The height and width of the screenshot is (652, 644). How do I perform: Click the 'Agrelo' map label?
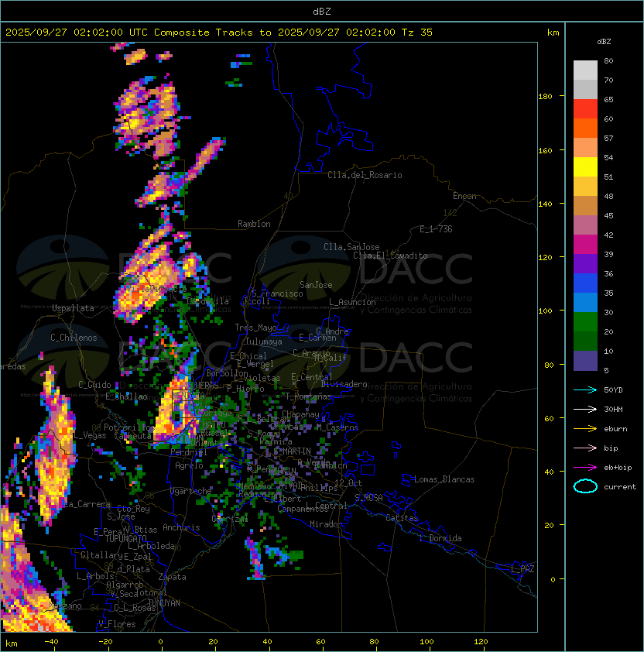point(189,465)
